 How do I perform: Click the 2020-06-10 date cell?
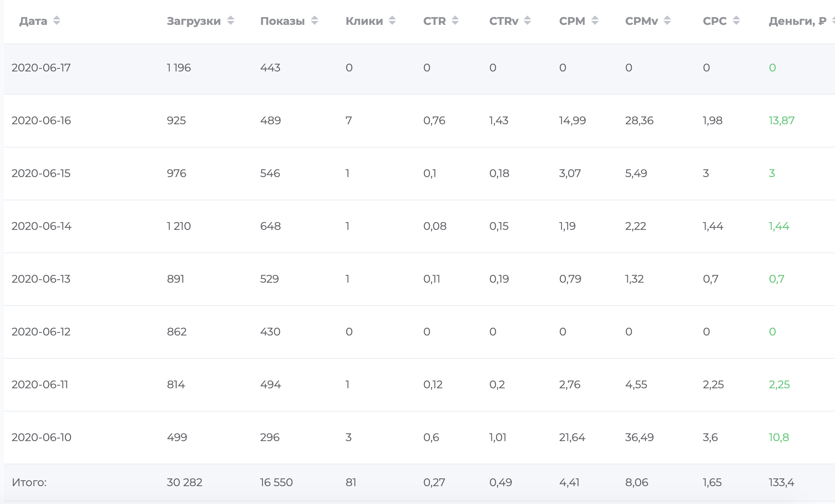(x=42, y=437)
